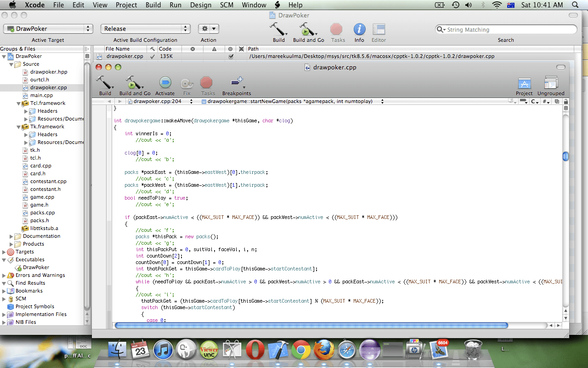
Task: Click the Fix icon in editor toolbar
Action: click(187, 83)
